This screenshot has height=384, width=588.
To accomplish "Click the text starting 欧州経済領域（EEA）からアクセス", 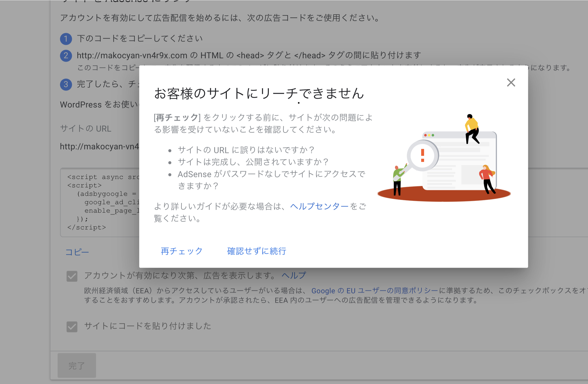I will pos(336,295).
